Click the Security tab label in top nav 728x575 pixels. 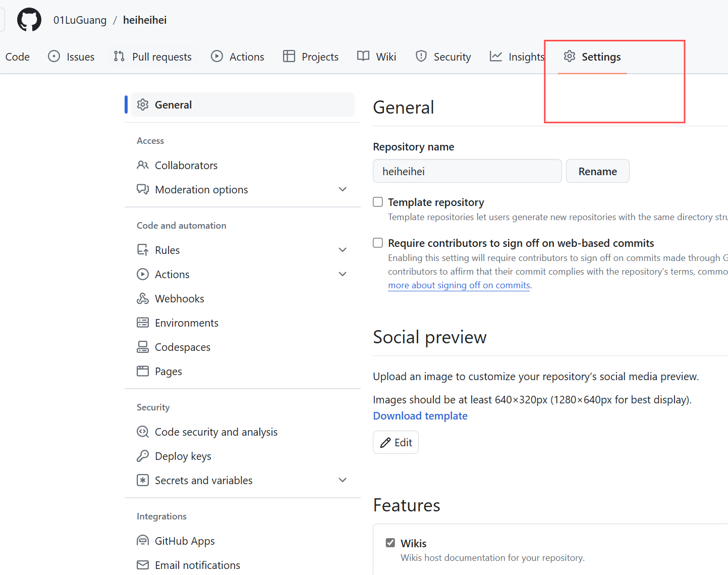pos(452,57)
